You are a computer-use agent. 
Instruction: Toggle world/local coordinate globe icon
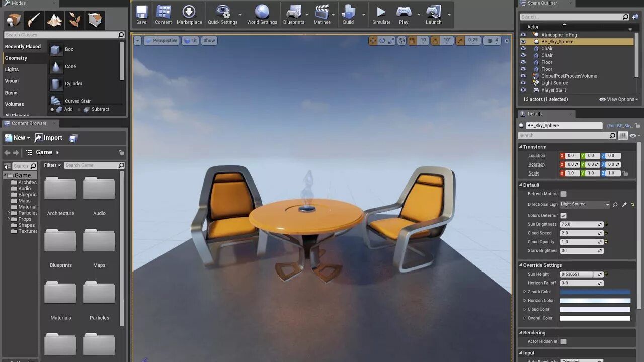point(401,41)
